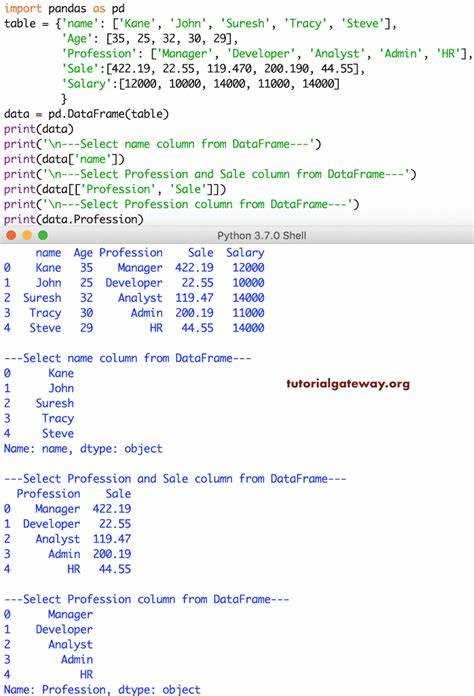Click 200.19 in the Profession and Sale table
Screen dimensions: 474x696
coord(112,554)
